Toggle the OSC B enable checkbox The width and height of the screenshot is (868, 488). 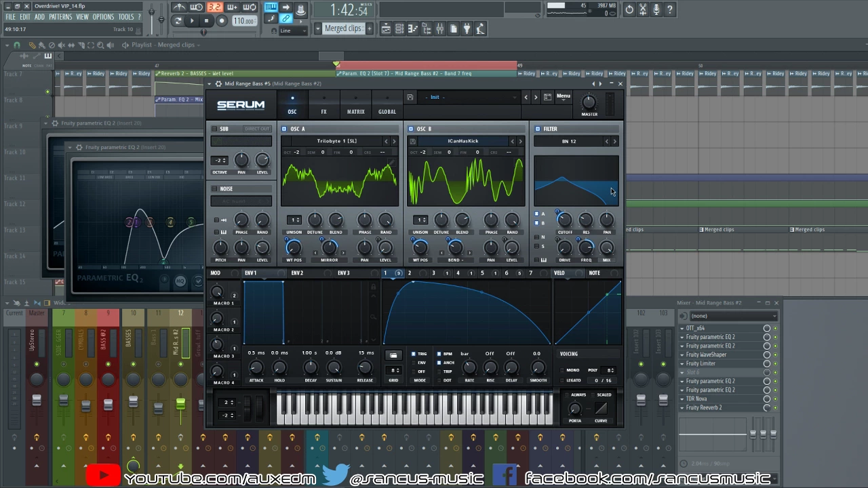pyautogui.click(x=411, y=129)
